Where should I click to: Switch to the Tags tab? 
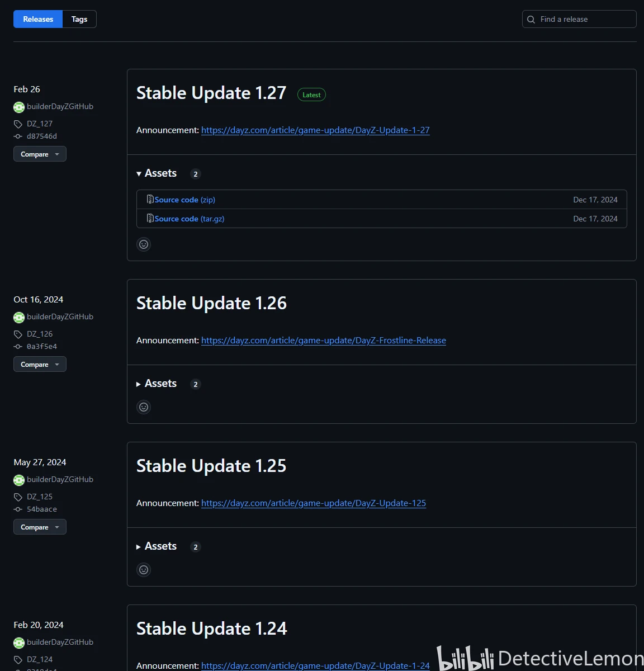click(79, 19)
